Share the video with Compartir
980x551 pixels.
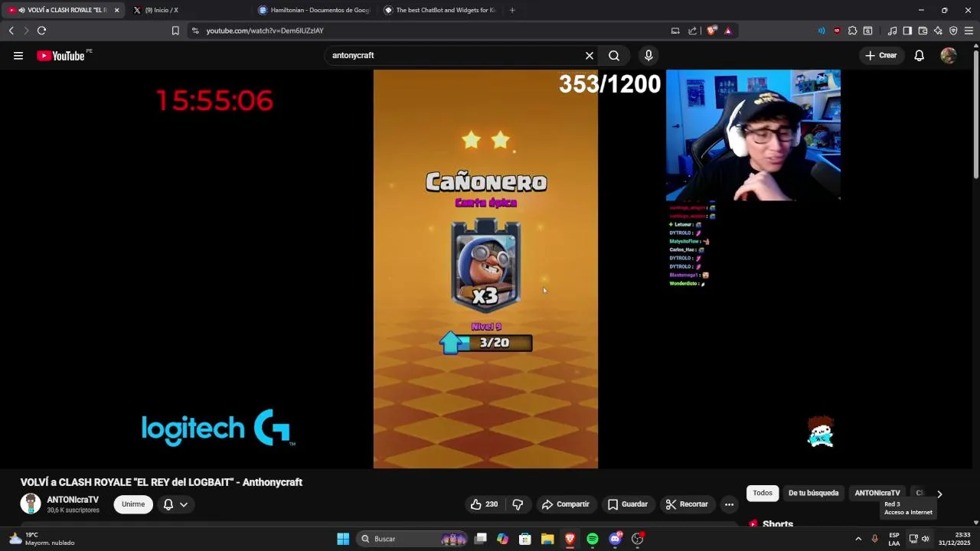(566, 504)
